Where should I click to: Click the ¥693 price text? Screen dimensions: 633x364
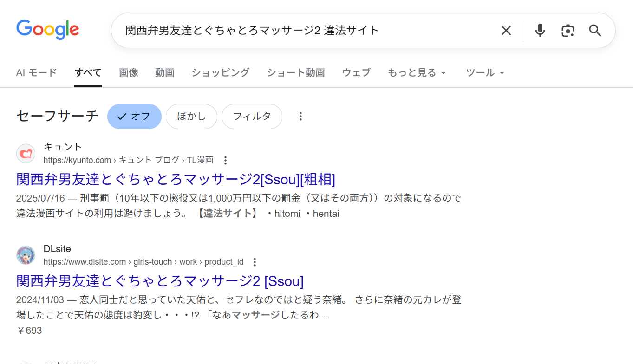tap(29, 330)
